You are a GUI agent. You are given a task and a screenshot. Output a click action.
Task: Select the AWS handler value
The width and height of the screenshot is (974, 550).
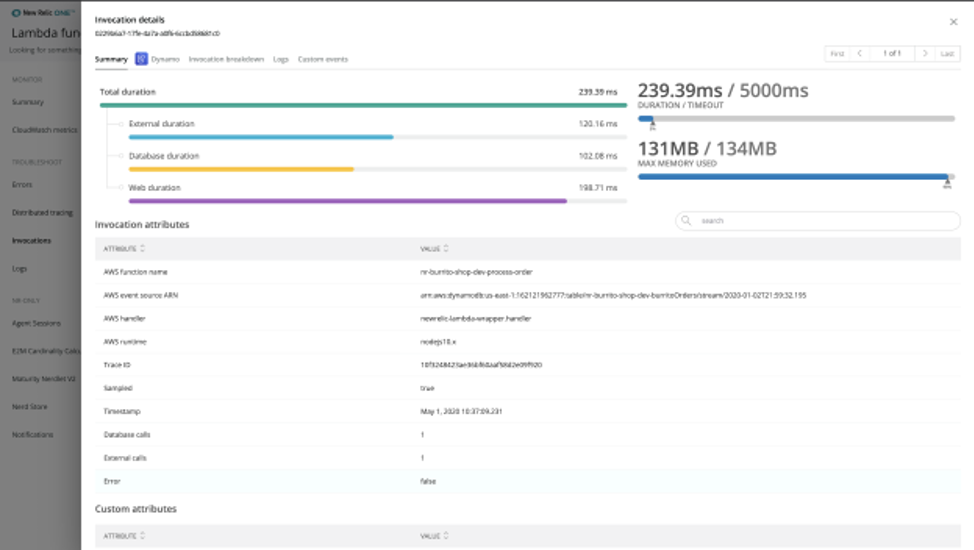(x=476, y=319)
